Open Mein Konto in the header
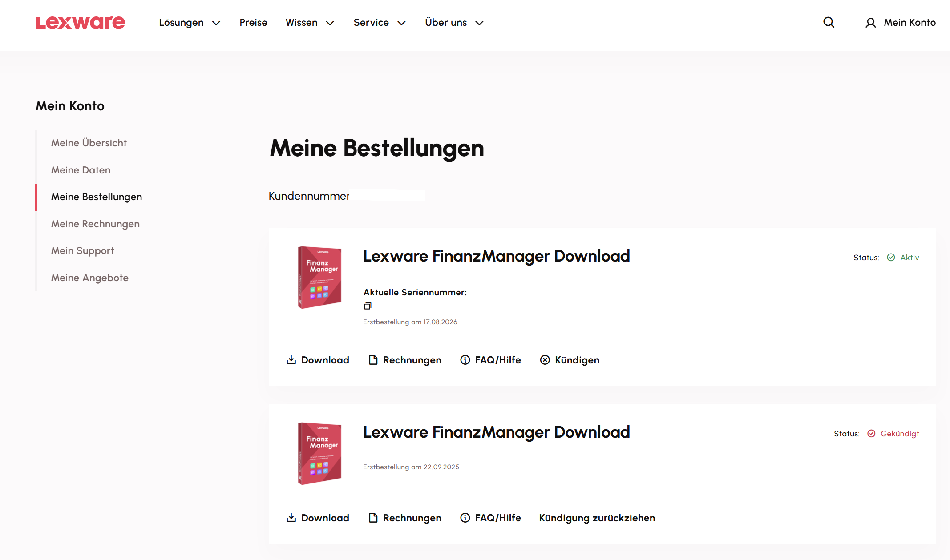950x560 pixels. (910, 23)
